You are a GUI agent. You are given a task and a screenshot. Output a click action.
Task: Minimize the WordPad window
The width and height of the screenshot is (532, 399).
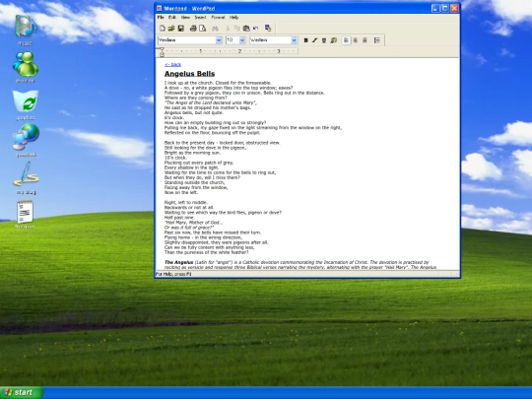[x=435, y=9]
